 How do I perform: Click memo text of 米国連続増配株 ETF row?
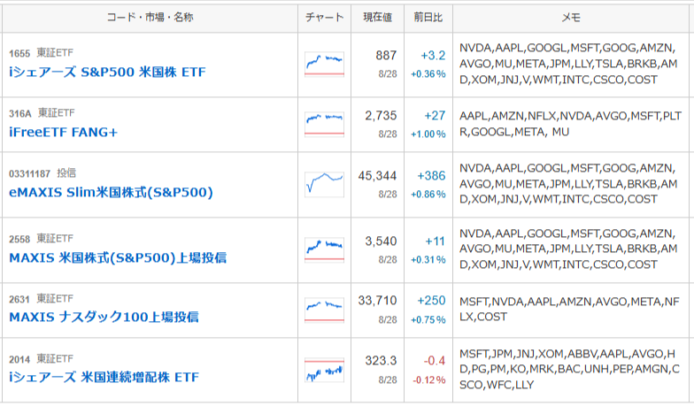(569, 369)
